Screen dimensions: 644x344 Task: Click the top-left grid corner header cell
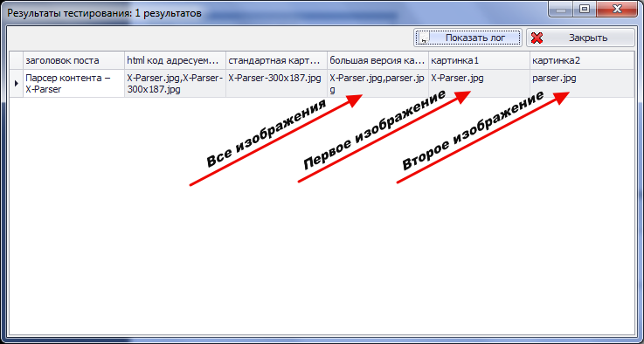click(x=16, y=61)
